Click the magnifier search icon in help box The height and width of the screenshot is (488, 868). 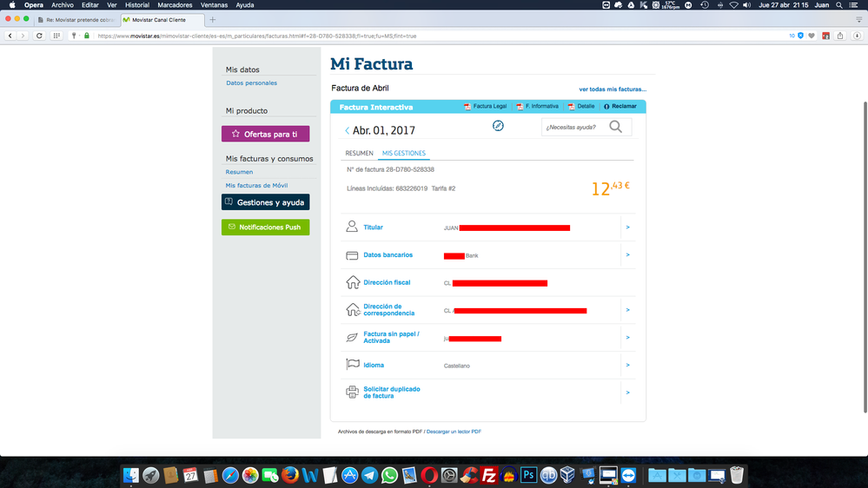(615, 127)
